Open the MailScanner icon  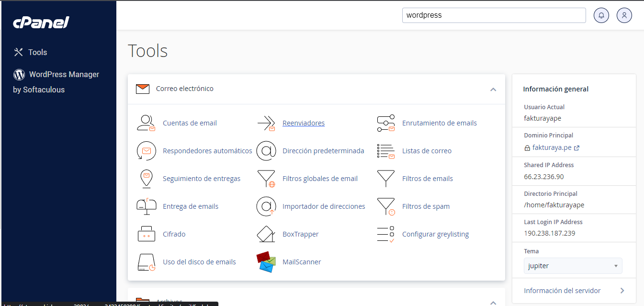click(x=266, y=262)
